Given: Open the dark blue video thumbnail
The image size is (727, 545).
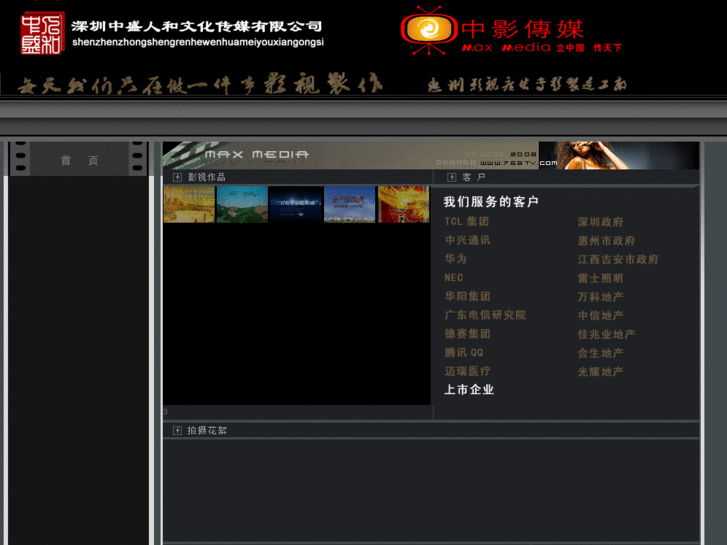Looking at the screenshot, I should [x=295, y=205].
